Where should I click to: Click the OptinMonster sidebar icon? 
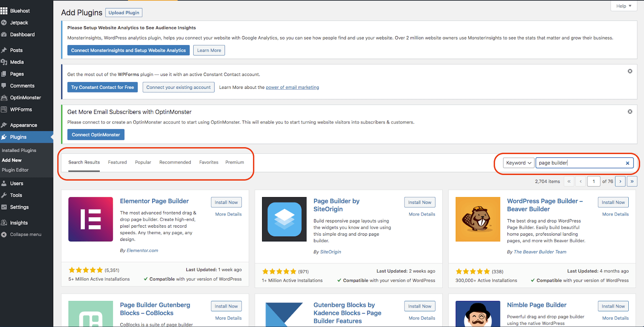pos(4,98)
